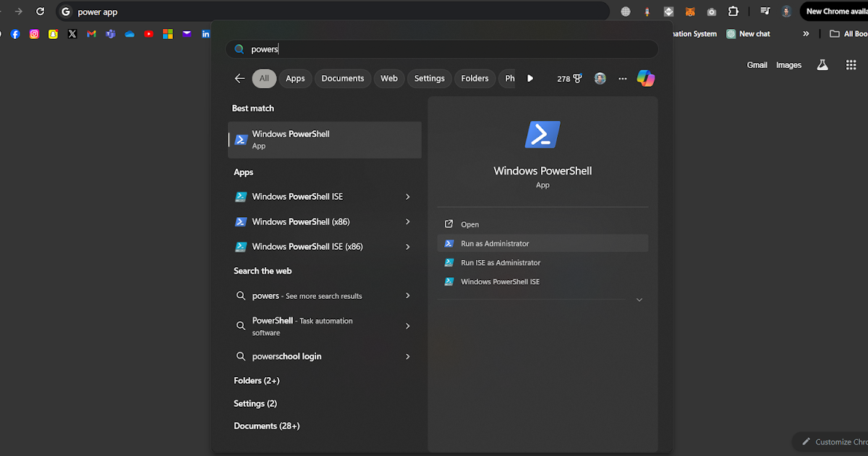This screenshot has height=456, width=868.
Task: Click the Customize Chrome button
Action: (831, 442)
